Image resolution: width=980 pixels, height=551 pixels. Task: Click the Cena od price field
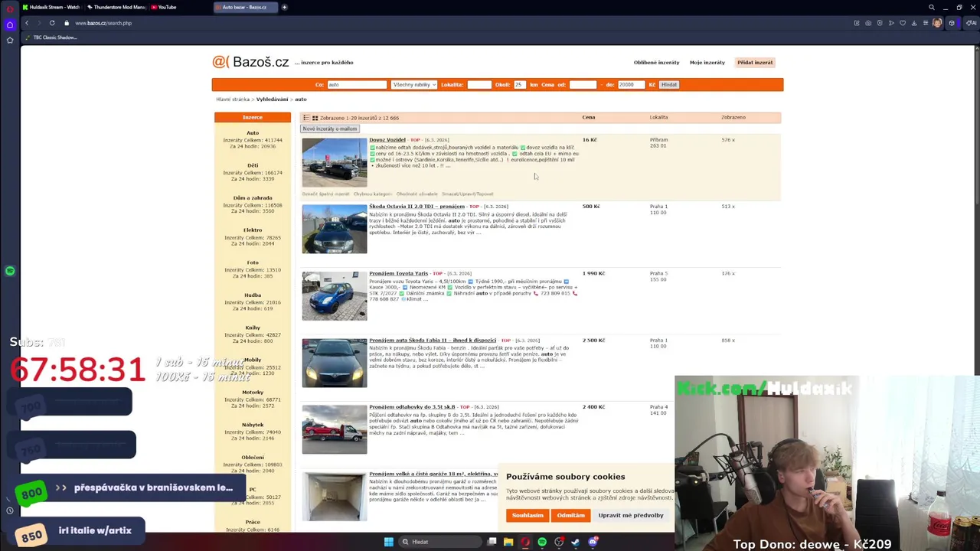pos(583,85)
